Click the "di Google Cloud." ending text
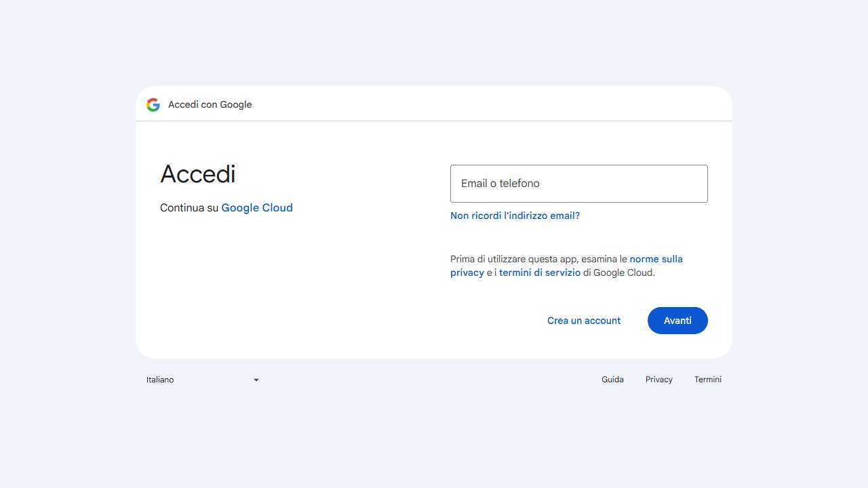The width and height of the screenshot is (868, 488). tap(618, 272)
